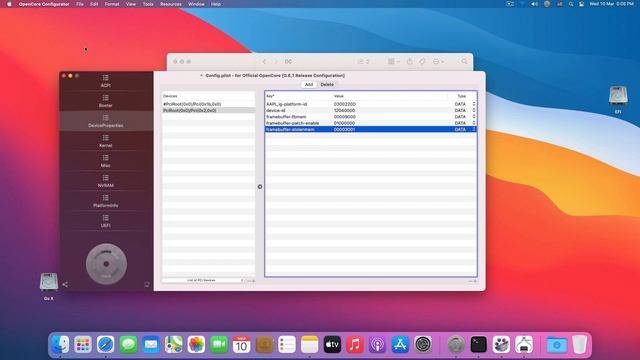Viewport: 640px width, 360px height.
Task: Open App Store from the Dock
Action: click(x=400, y=344)
